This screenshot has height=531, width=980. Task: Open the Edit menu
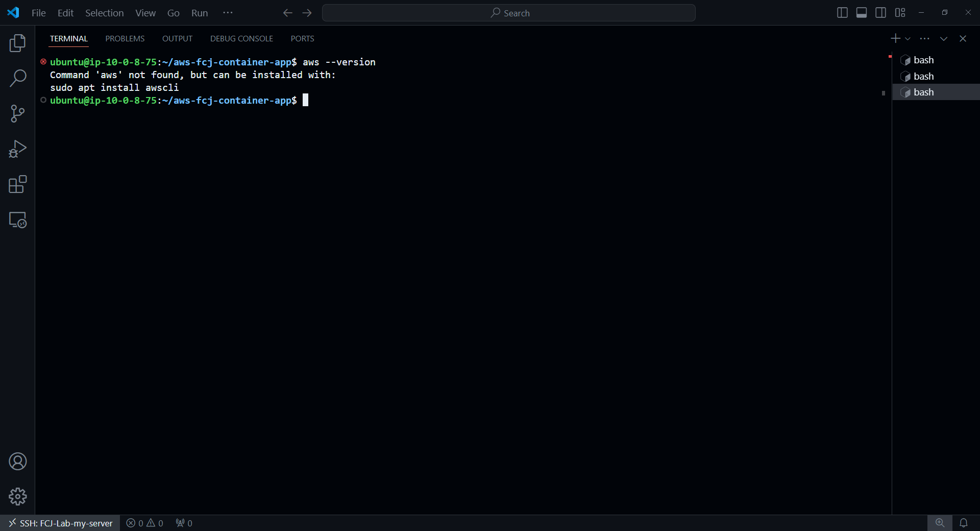[x=65, y=13]
